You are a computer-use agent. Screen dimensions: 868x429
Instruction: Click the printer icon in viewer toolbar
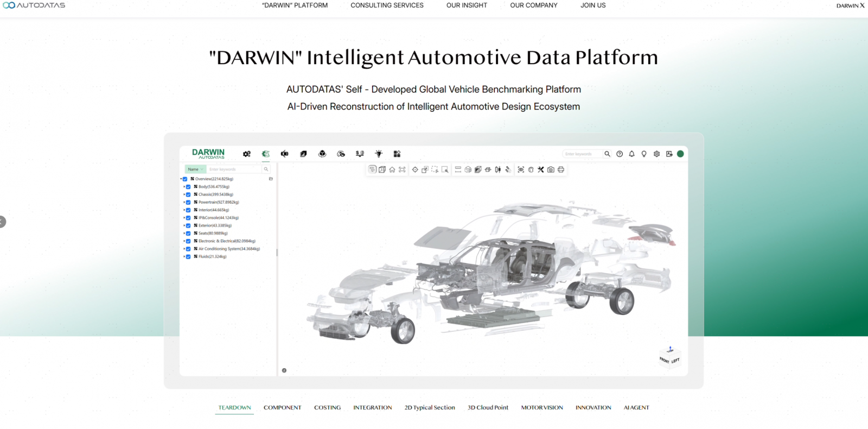(x=561, y=170)
